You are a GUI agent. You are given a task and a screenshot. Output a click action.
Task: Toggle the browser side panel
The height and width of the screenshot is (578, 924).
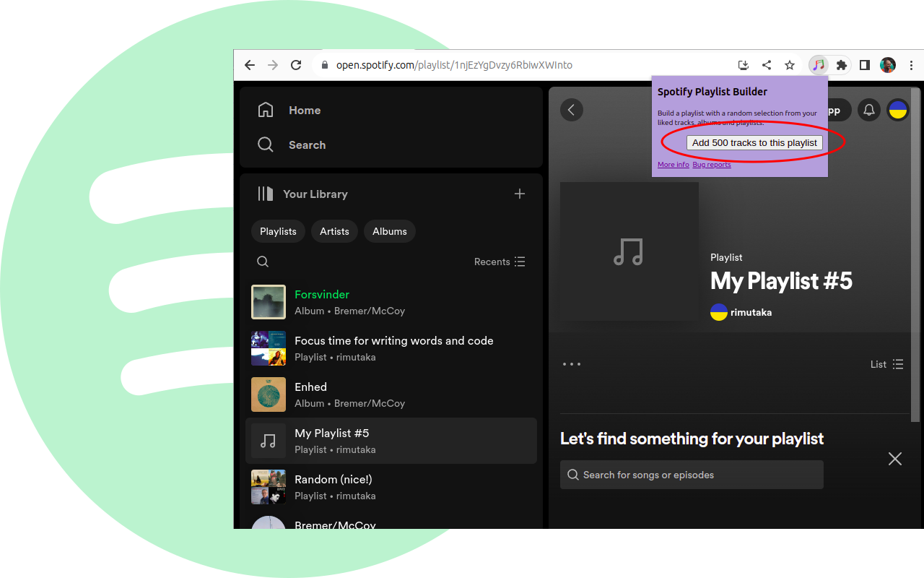tap(865, 65)
